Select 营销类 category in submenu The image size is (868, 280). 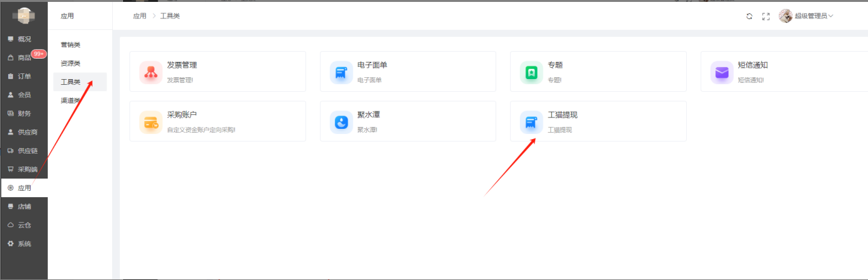(x=70, y=45)
